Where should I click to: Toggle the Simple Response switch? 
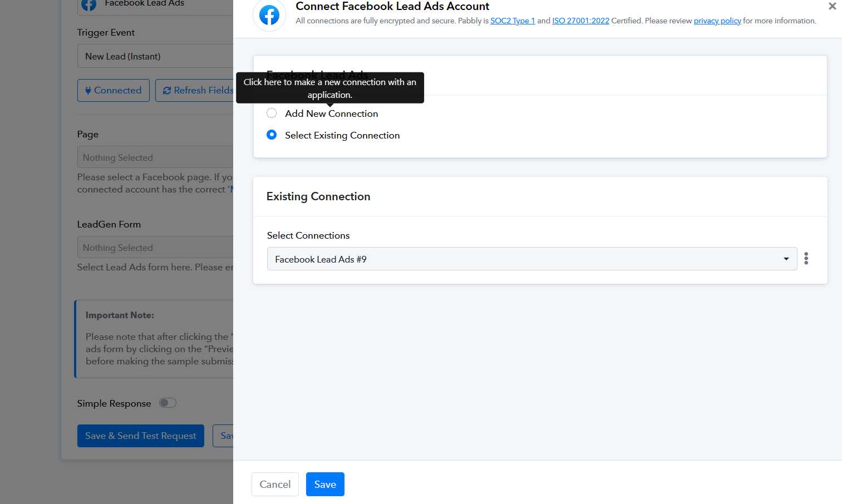168,403
